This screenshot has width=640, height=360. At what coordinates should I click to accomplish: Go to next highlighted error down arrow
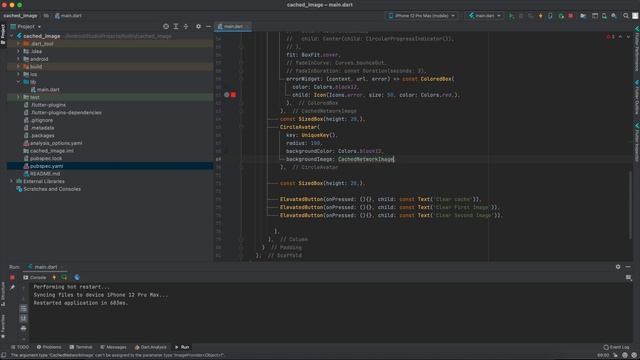(x=628, y=37)
